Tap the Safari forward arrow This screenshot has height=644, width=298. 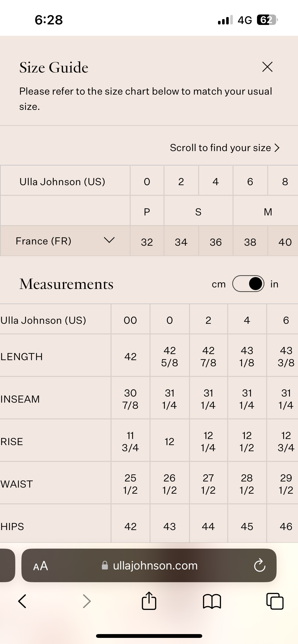tap(87, 601)
